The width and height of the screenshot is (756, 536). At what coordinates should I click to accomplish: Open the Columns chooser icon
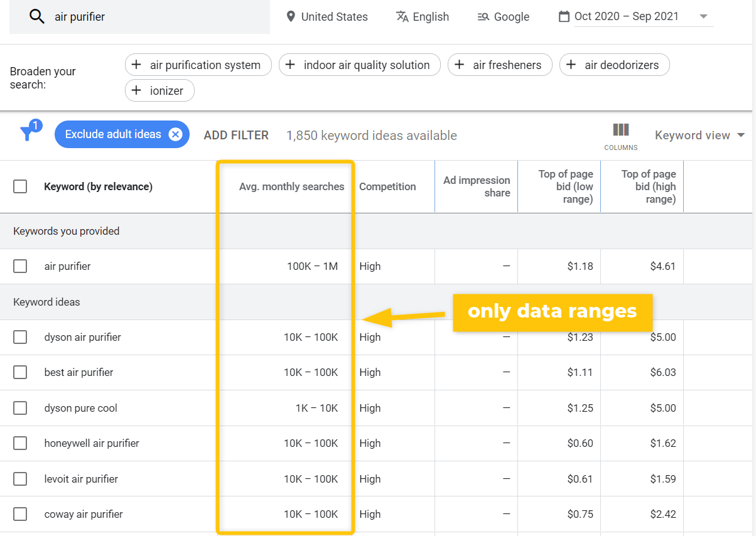point(621,130)
